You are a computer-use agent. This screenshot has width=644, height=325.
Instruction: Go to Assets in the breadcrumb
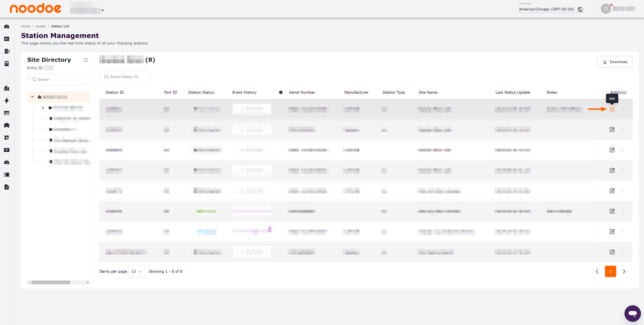point(41,26)
